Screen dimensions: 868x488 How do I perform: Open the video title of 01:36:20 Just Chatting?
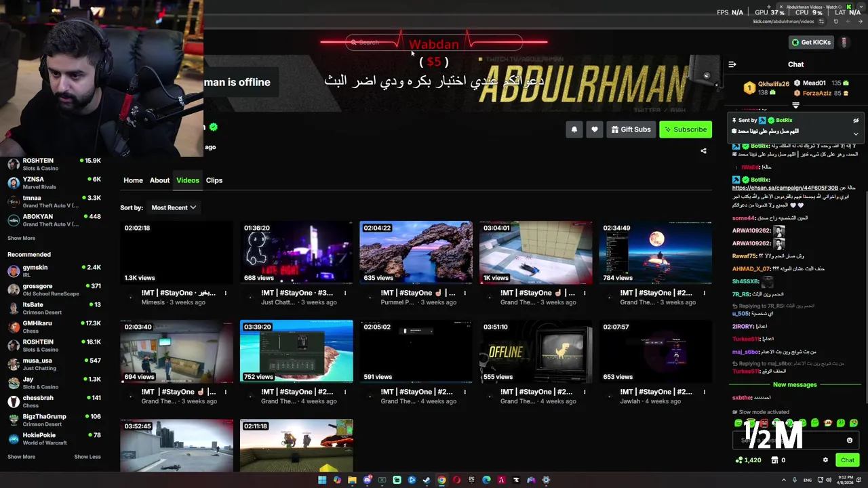tap(297, 293)
